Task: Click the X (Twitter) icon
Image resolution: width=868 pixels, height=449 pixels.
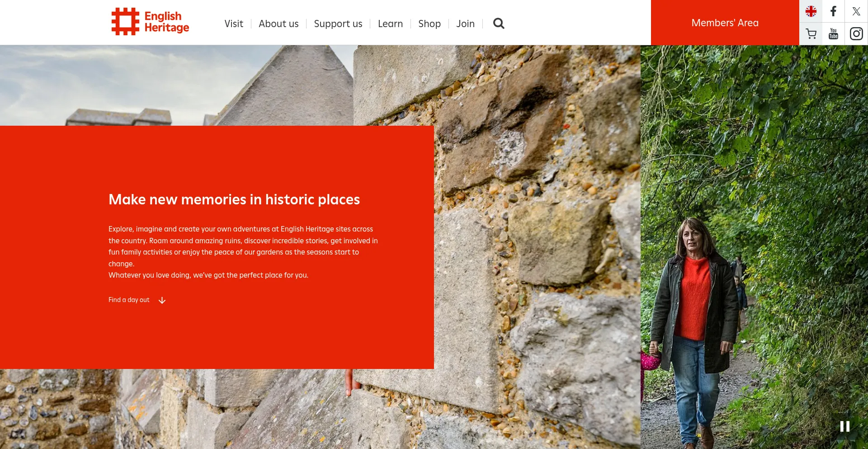Action: coord(856,11)
